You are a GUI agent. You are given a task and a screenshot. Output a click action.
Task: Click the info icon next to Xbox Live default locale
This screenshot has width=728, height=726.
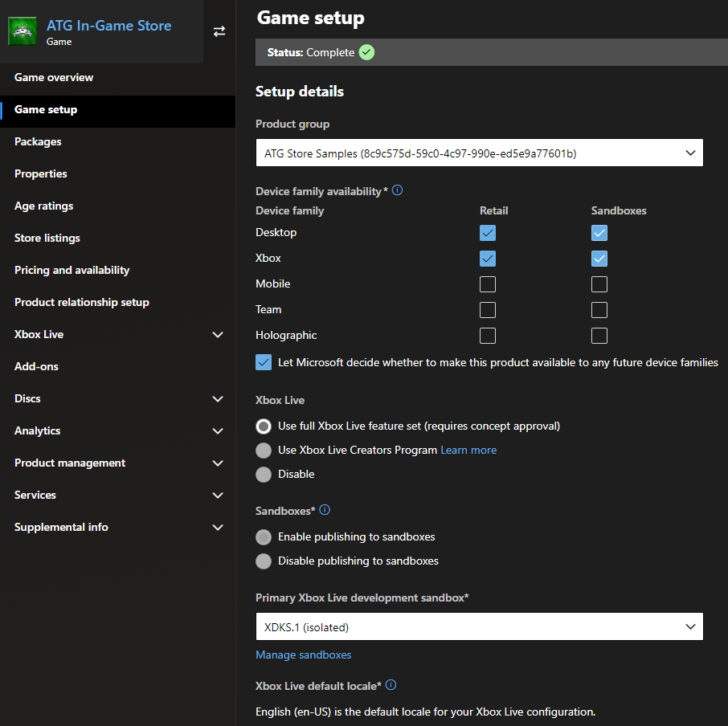click(x=391, y=685)
